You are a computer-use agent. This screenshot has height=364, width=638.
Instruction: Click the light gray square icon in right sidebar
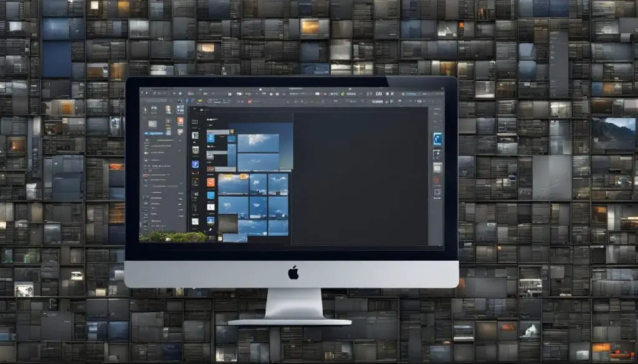(437, 167)
